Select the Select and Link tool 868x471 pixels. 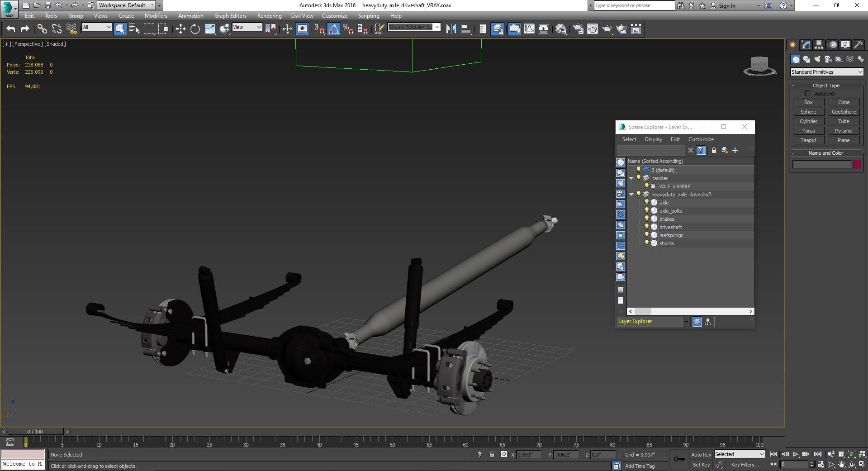point(42,29)
